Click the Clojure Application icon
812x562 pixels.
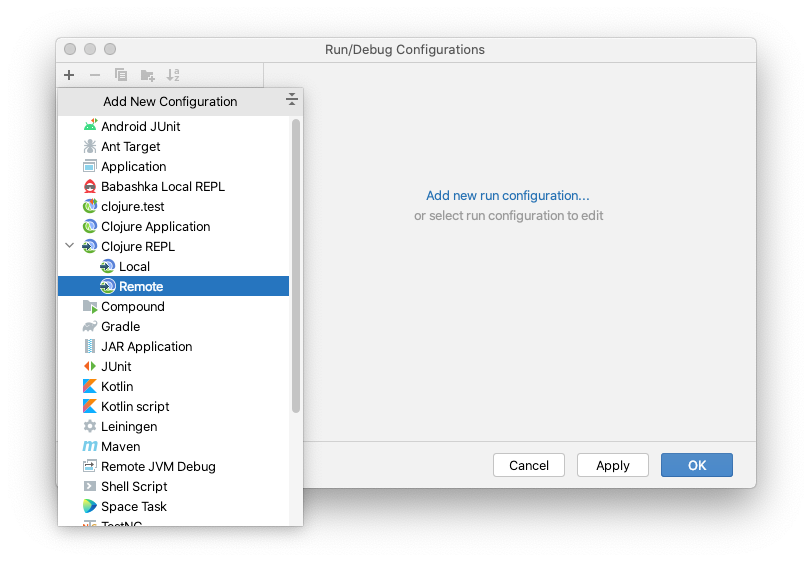[x=90, y=226]
